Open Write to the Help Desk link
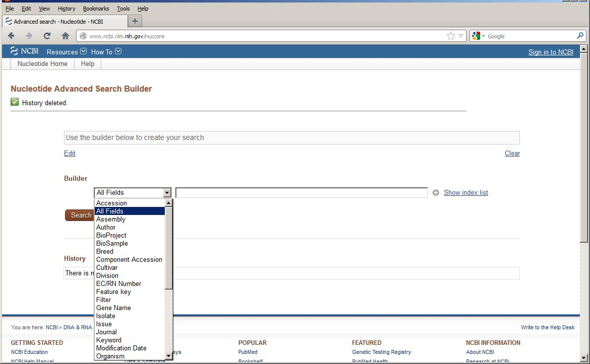 pyautogui.click(x=548, y=327)
